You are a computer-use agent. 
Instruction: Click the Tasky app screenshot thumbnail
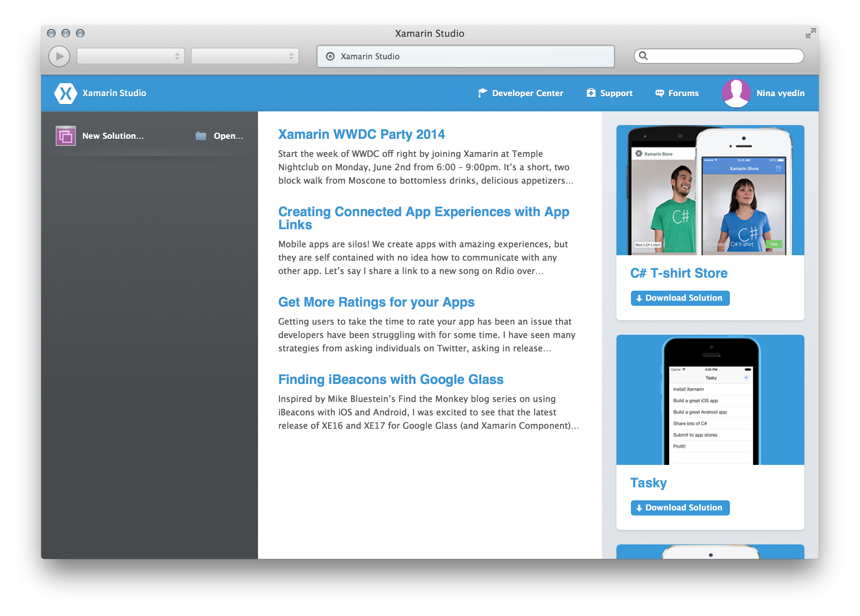tap(710, 400)
